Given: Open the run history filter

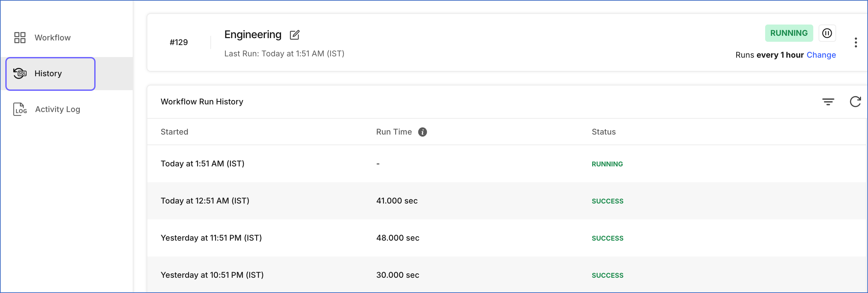Looking at the screenshot, I should tap(828, 102).
